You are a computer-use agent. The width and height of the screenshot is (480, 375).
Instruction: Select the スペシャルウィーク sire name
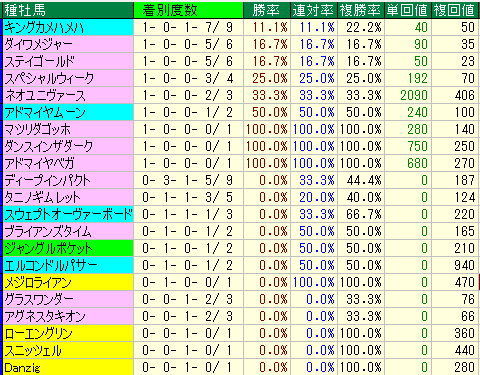point(49,78)
